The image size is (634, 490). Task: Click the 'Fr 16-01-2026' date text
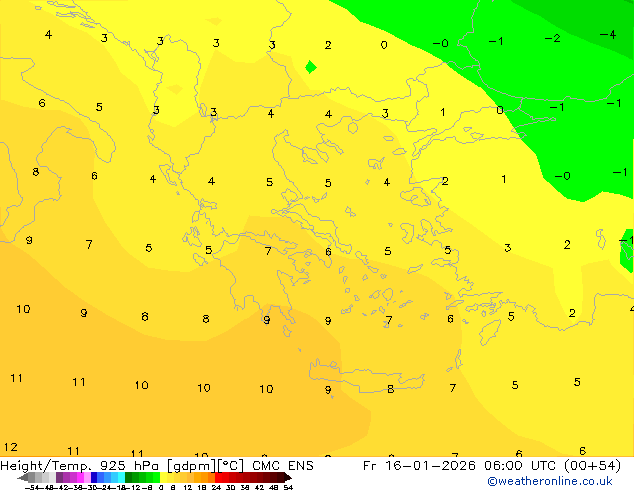[419, 466]
